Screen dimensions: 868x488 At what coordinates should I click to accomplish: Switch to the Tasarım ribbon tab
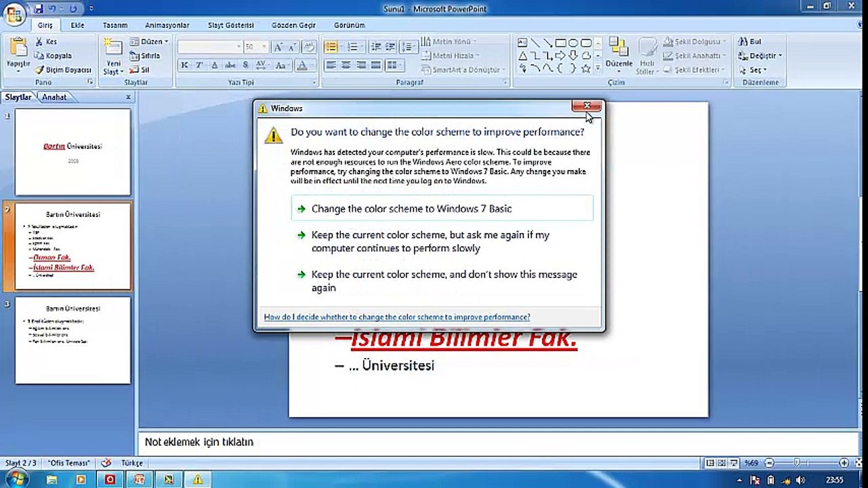115,25
